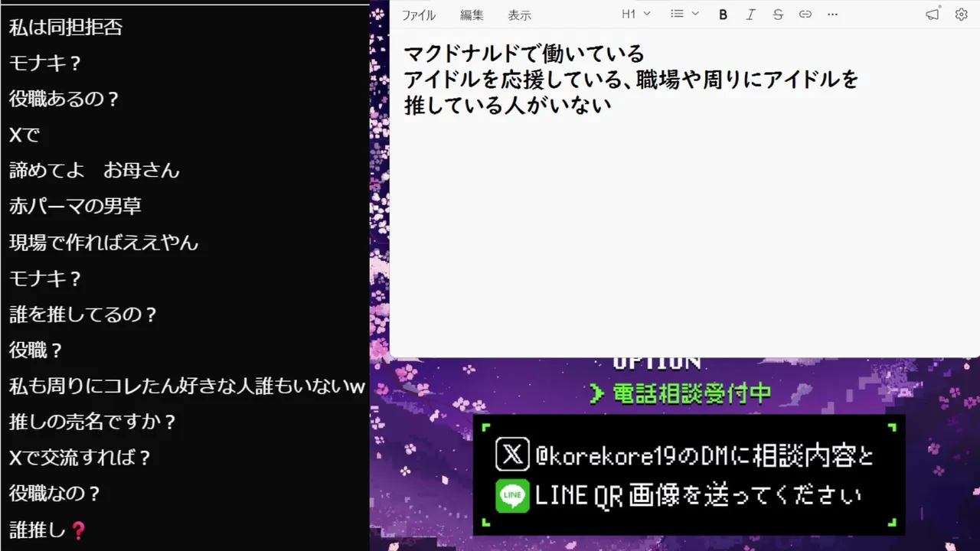
Task: Select chat comment 赤パーマの男草
Action: click(75, 206)
